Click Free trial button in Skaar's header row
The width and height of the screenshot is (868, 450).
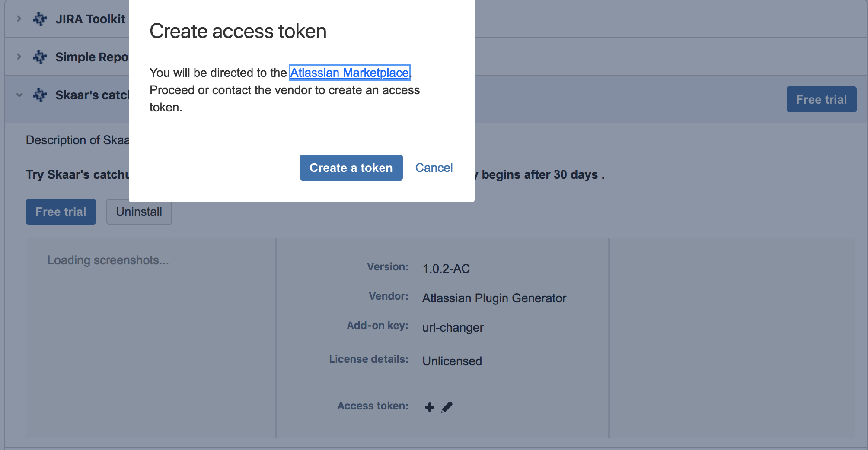pos(821,99)
